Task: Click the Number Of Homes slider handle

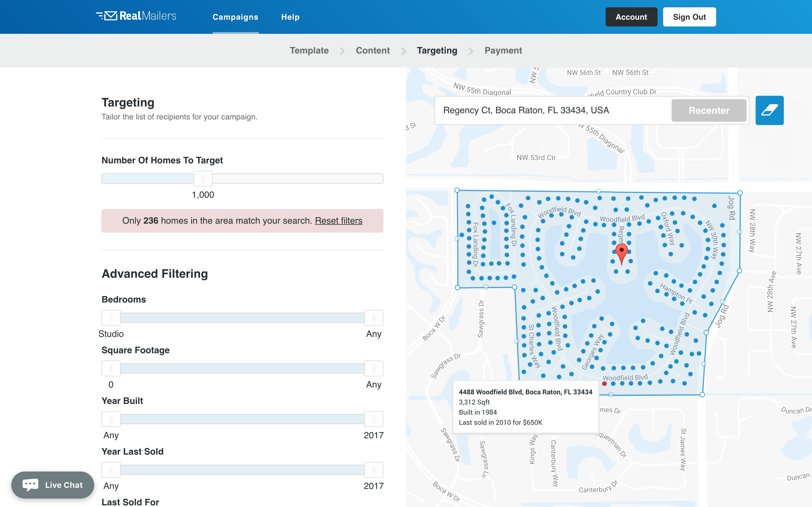Action: tap(203, 178)
